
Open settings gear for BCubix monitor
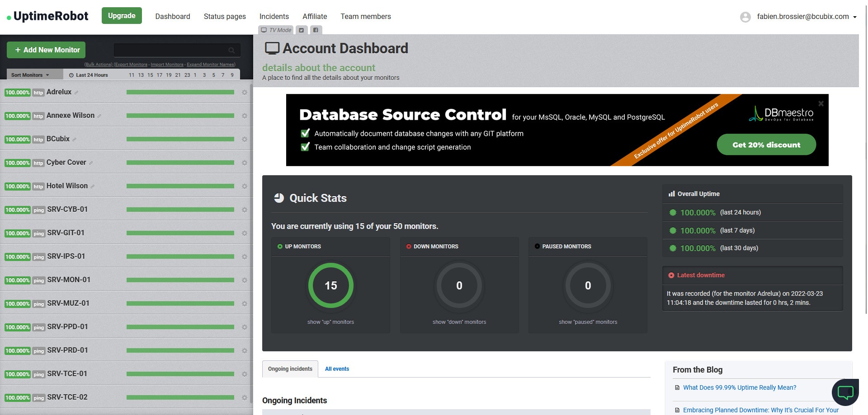tap(245, 140)
